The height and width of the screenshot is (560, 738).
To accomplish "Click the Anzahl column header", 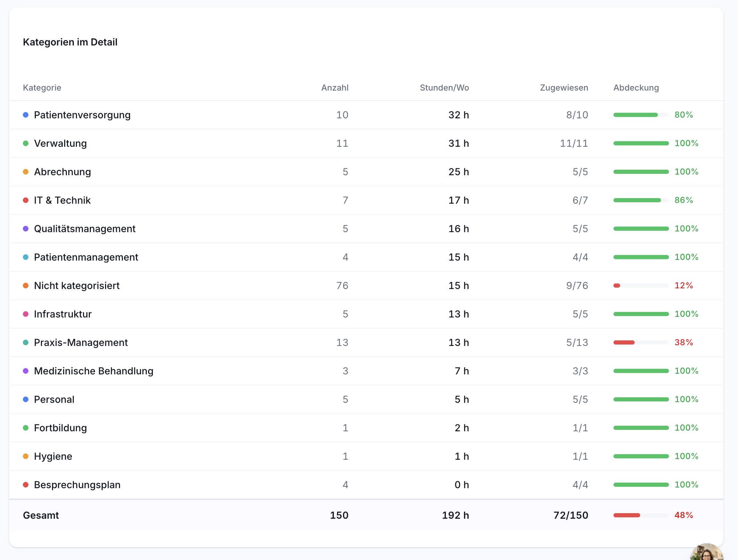I will click(335, 87).
